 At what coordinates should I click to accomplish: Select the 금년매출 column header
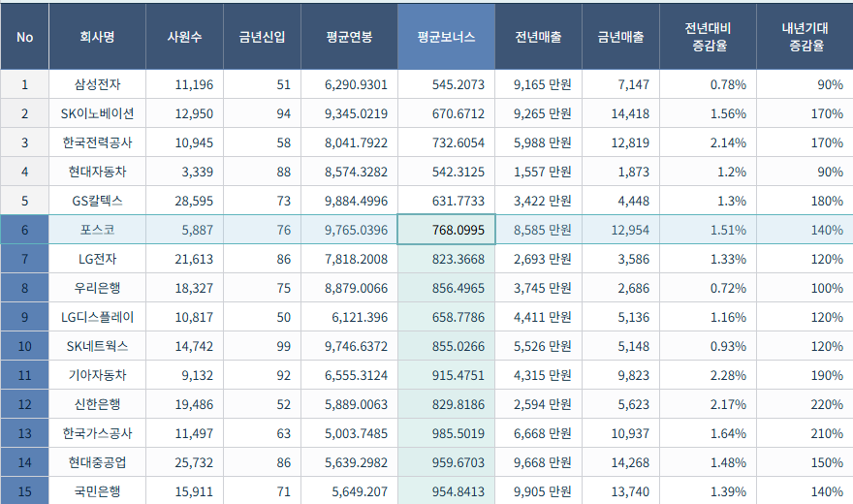pyautogui.click(x=620, y=37)
